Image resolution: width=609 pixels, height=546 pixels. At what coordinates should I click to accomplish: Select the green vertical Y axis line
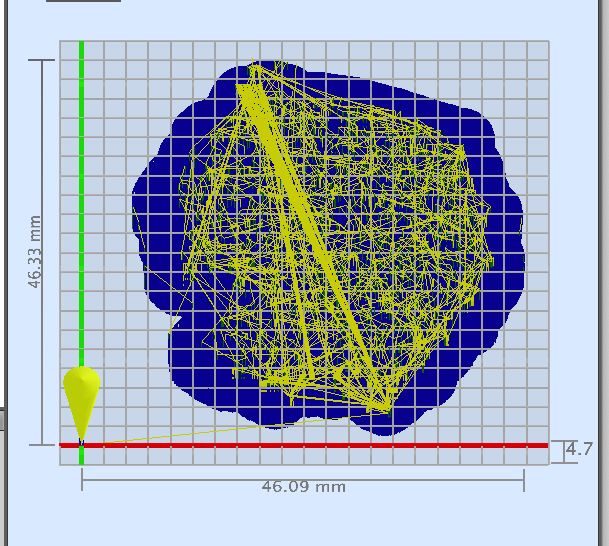(82, 200)
